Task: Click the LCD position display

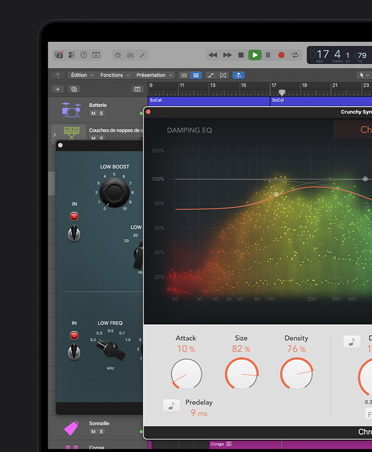Action: [x=339, y=55]
